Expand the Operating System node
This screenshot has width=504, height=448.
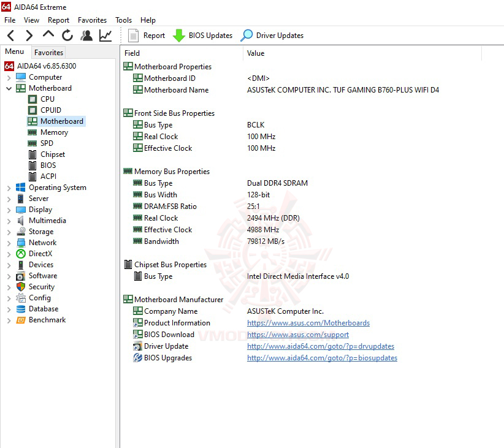pyautogui.click(x=9, y=188)
